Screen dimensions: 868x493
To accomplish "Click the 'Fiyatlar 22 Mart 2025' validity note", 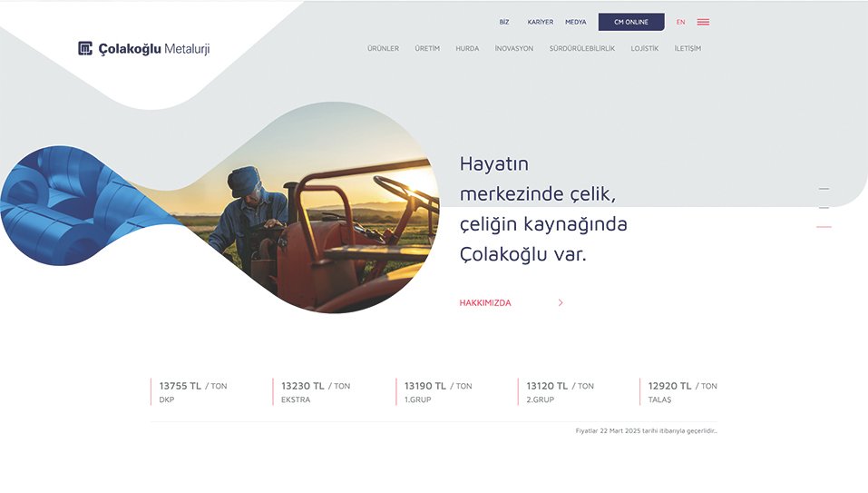I will 646,431.
